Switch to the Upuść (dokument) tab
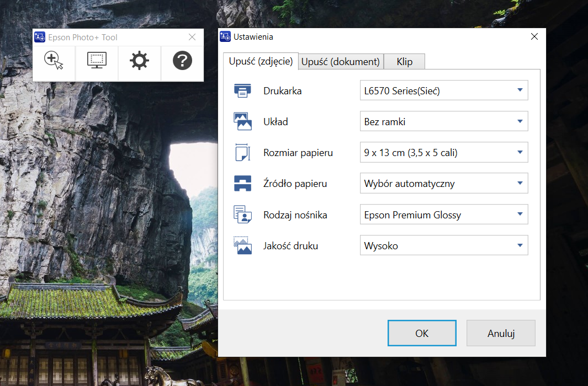Image resolution: width=588 pixels, height=386 pixels. click(341, 62)
